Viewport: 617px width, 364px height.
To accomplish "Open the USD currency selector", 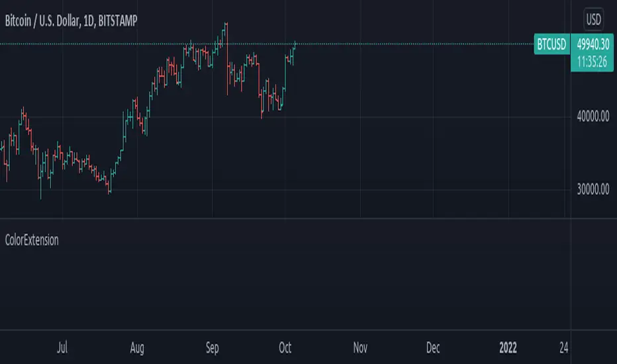I will tap(594, 19).
